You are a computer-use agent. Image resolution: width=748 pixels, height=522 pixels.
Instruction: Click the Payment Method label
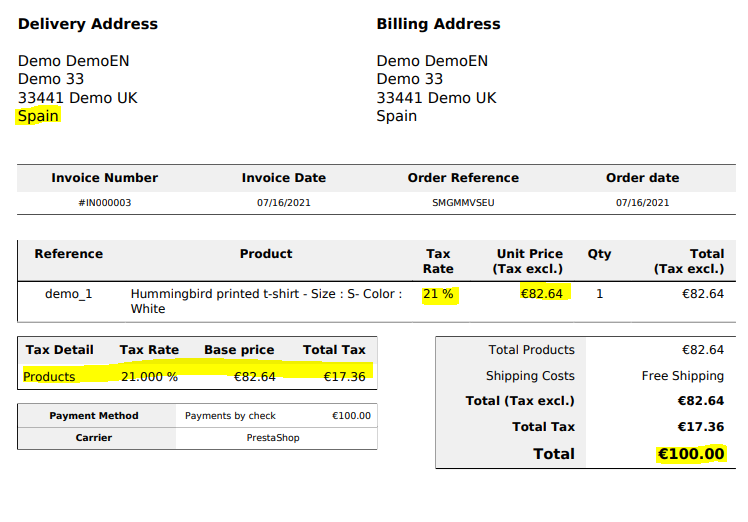click(x=94, y=416)
